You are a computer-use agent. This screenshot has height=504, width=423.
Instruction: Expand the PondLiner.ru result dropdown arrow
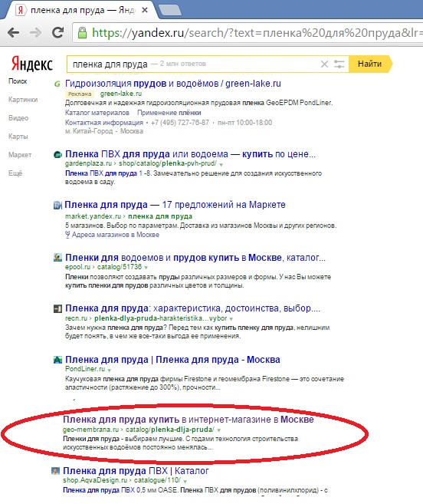tap(110, 370)
